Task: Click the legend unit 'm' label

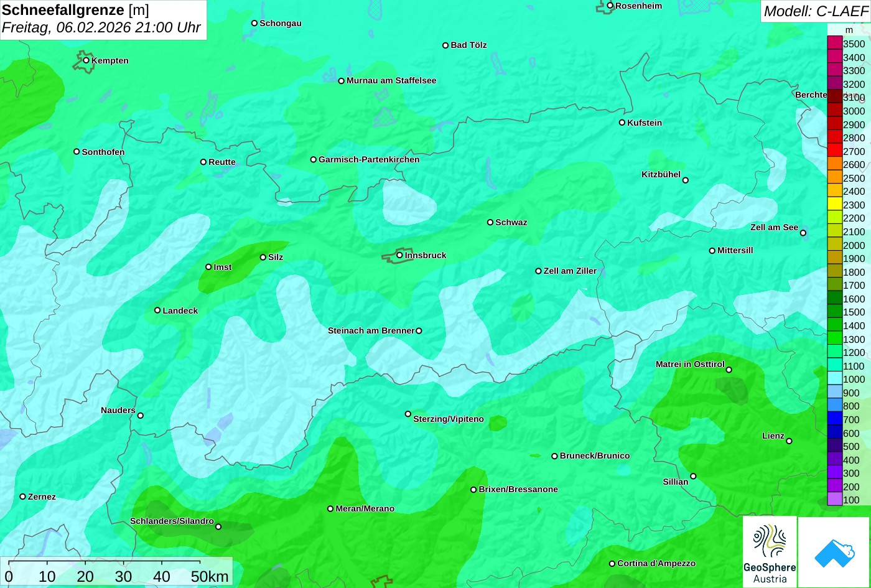Action: [x=849, y=30]
